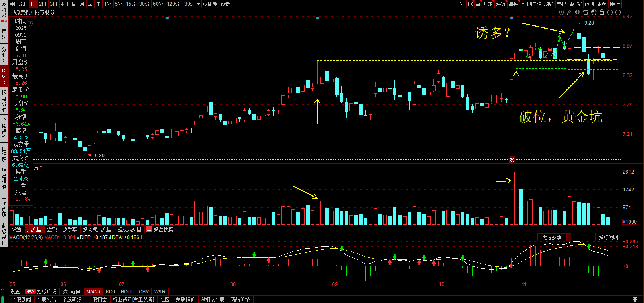Screen dimensions: 644x303
Task: Switch volume panel to 金额
Action: click(52, 229)
